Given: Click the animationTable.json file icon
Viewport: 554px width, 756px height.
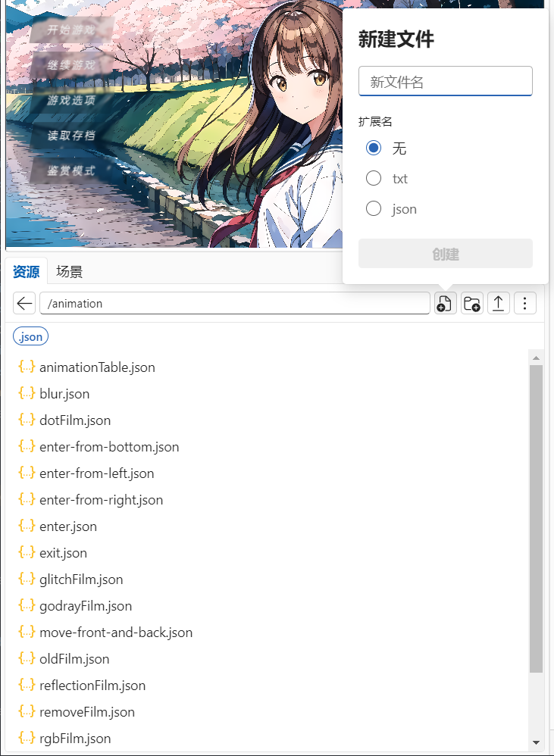Looking at the screenshot, I should (27, 367).
